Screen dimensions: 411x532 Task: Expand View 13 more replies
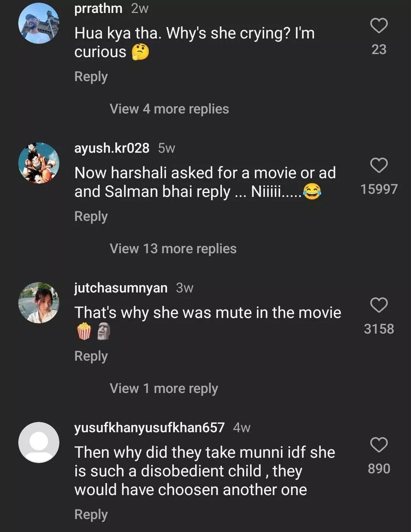(x=173, y=249)
